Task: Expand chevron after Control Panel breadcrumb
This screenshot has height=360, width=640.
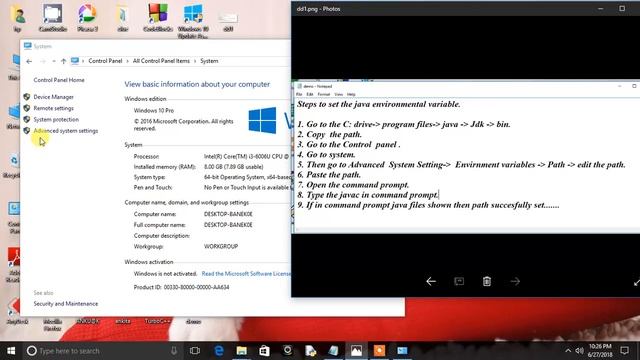Action: [127, 61]
